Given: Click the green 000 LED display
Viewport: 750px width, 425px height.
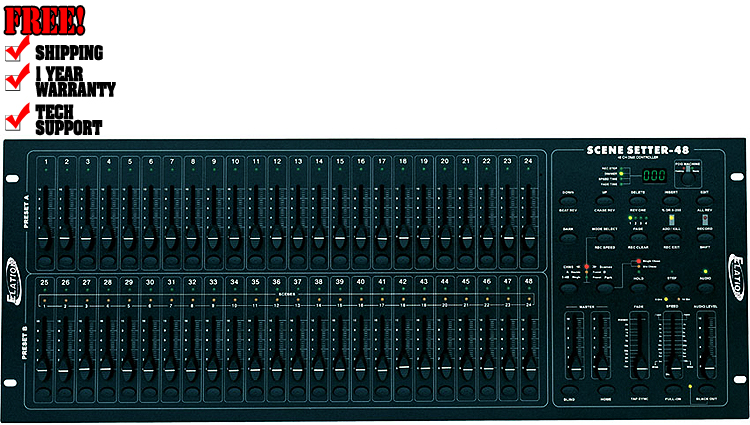Looking at the screenshot, I should click(654, 175).
